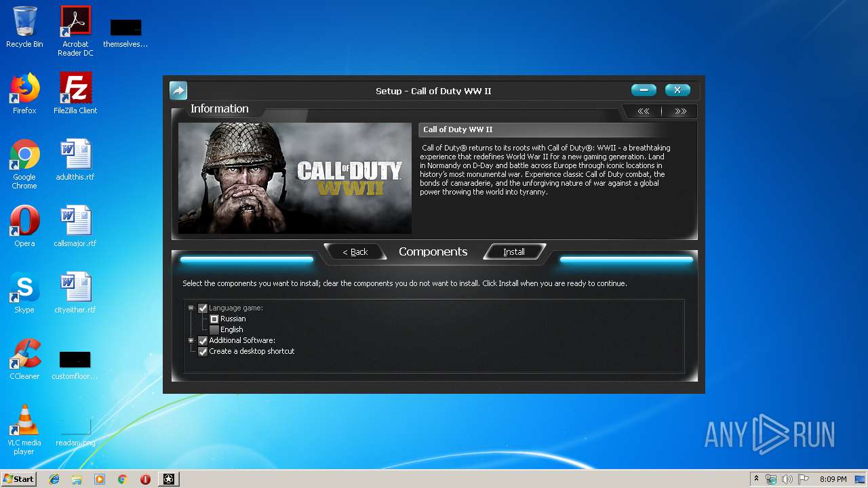Viewport: 868px width, 488px height.
Task: Switch to installer taskbar button
Action: [x=169, y=479]
